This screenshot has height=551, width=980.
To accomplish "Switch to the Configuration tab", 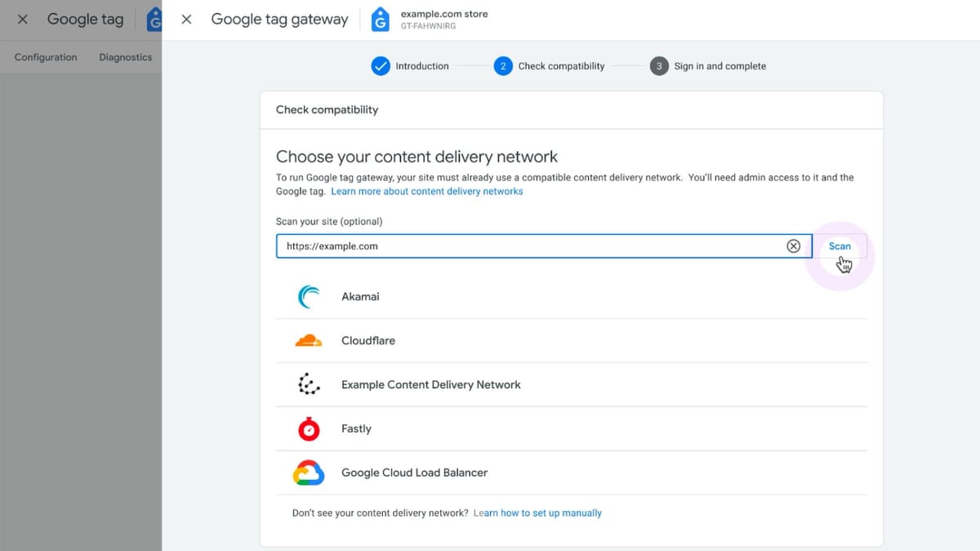I will point(45,56).
